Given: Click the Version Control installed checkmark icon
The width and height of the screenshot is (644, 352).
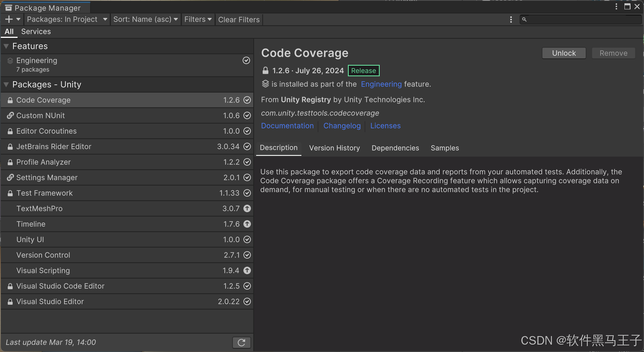Looking at the screenshot, I should pyautogui.click(x=247, y=255).
